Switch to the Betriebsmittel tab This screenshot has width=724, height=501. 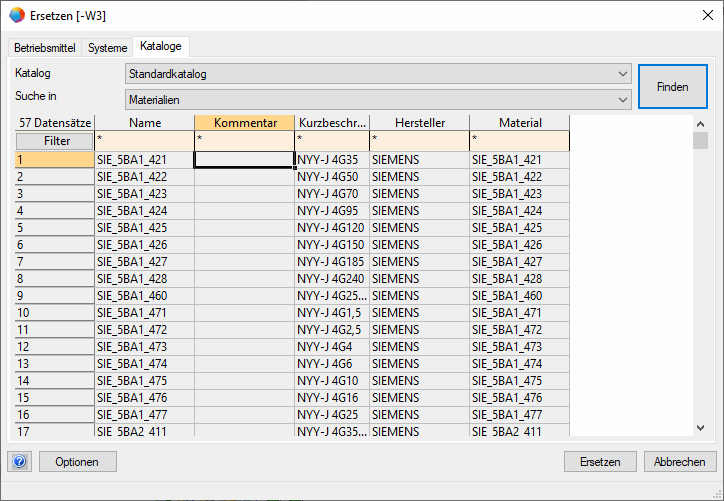[46, 48]
